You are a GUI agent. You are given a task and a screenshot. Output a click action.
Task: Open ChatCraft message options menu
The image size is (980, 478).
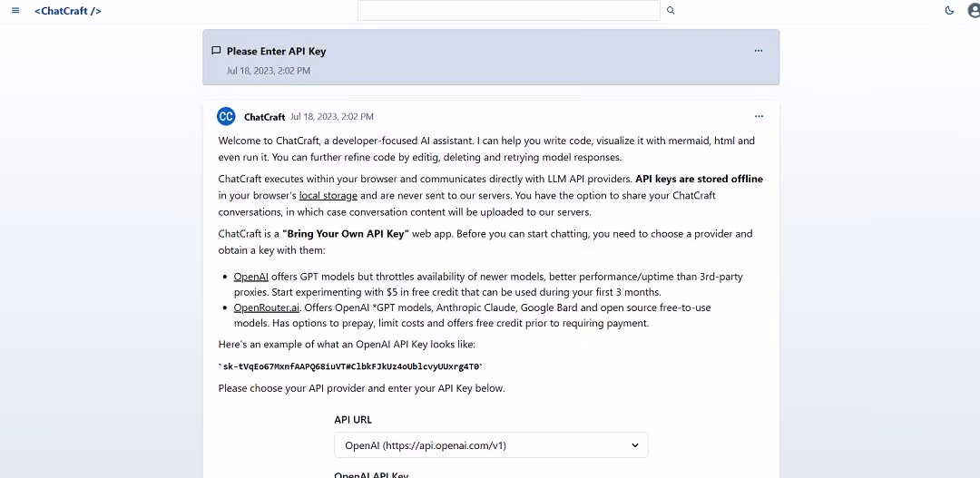click(x=759, y=116)
